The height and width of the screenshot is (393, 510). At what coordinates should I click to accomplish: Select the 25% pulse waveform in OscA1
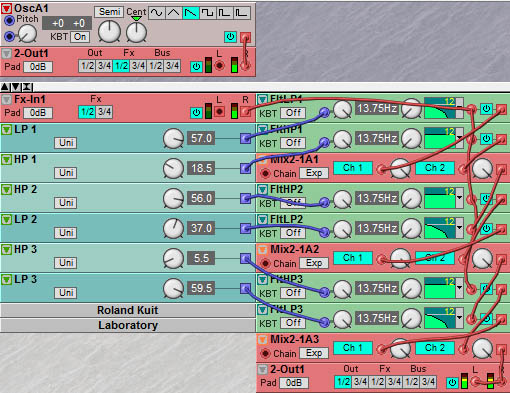click(225, 13)
